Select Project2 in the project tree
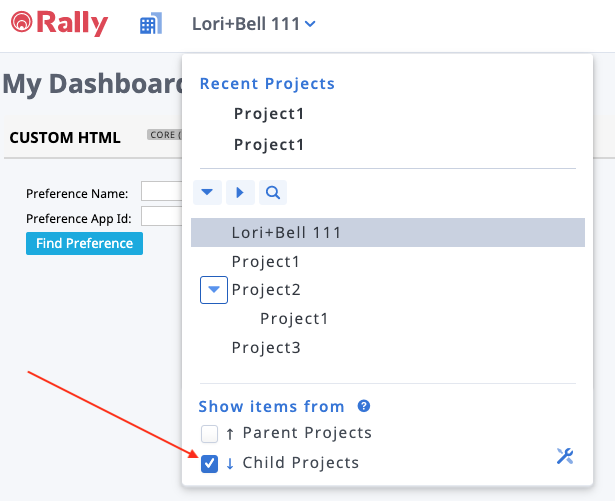Screen dimensions: 615x501 [x=265, y=290]
